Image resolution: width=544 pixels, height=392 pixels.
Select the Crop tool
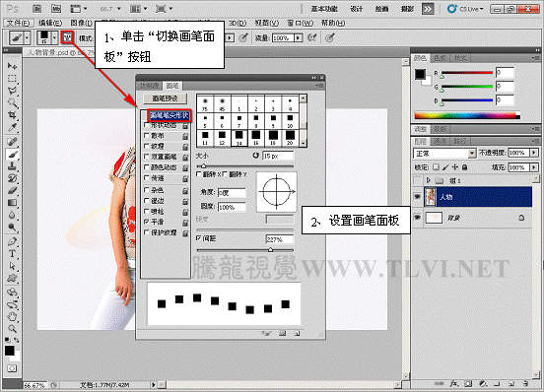pos(12,115)
